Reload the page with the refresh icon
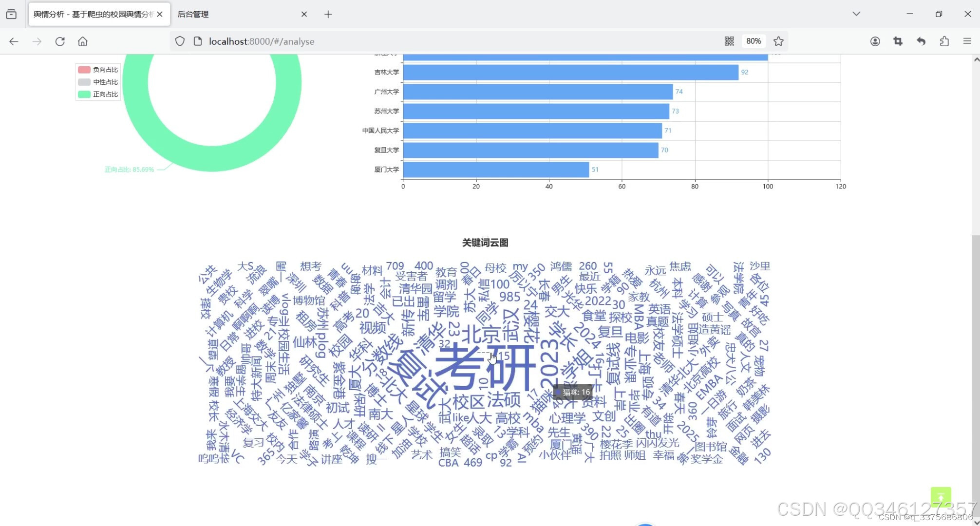Image resolution: width=980 pixels, height=526 pixels. click(60, 41)
